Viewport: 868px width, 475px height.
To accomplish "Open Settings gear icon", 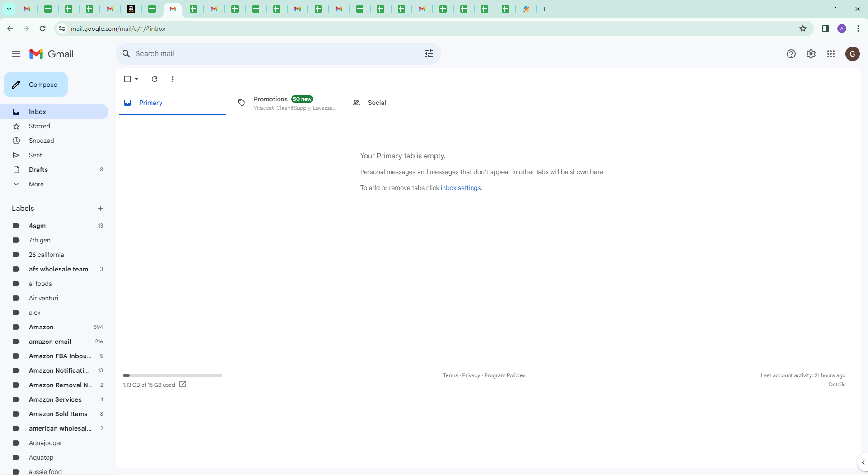I will pyautogui.click(x=811, y=54).
